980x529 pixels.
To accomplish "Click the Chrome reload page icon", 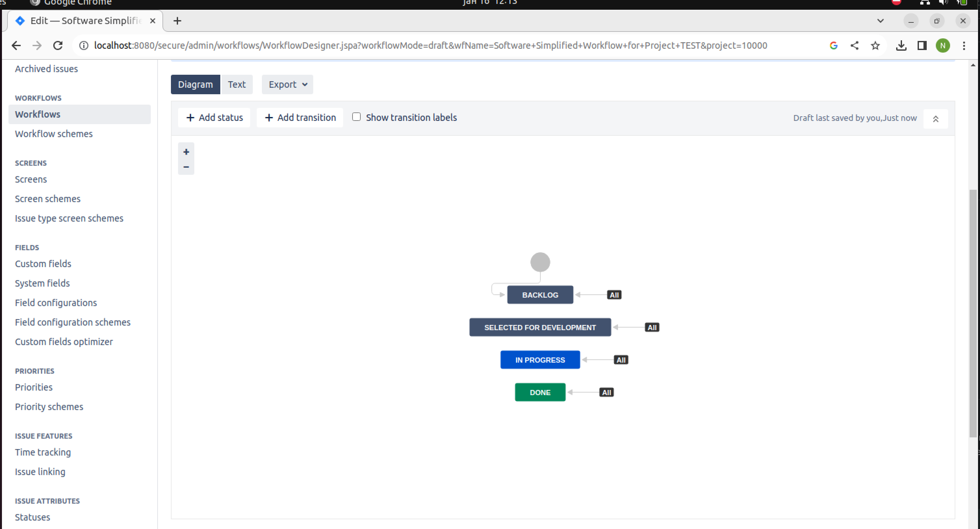I will 58,46.
